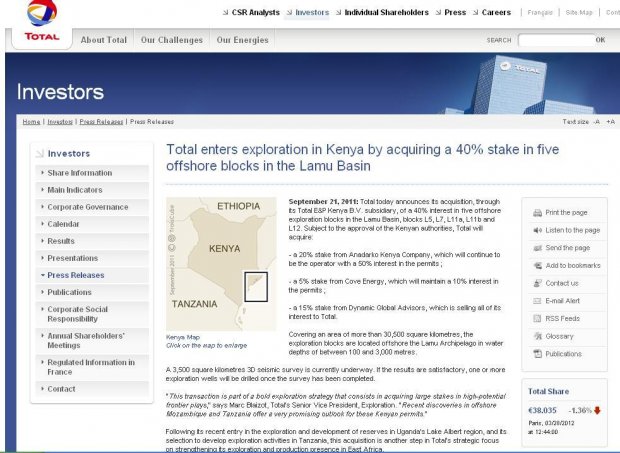Expand Share Information in sidebar

coord(92,173)
